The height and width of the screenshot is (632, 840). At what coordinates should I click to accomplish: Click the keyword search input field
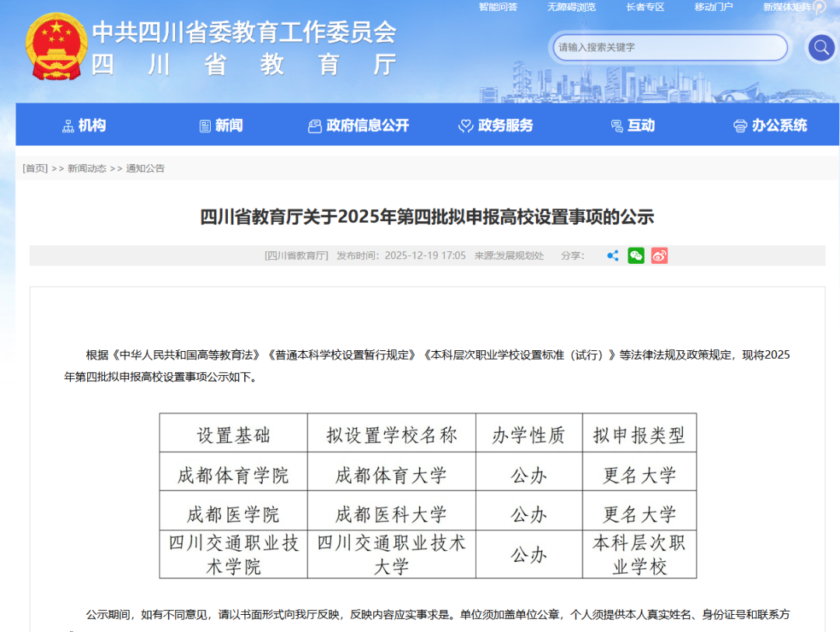point(669,47)
